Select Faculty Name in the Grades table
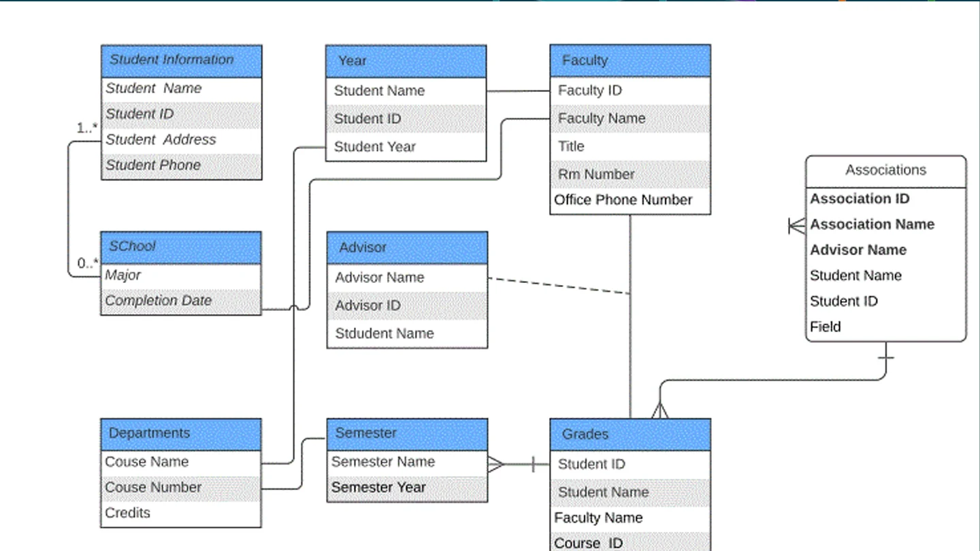 pos(630,518)
